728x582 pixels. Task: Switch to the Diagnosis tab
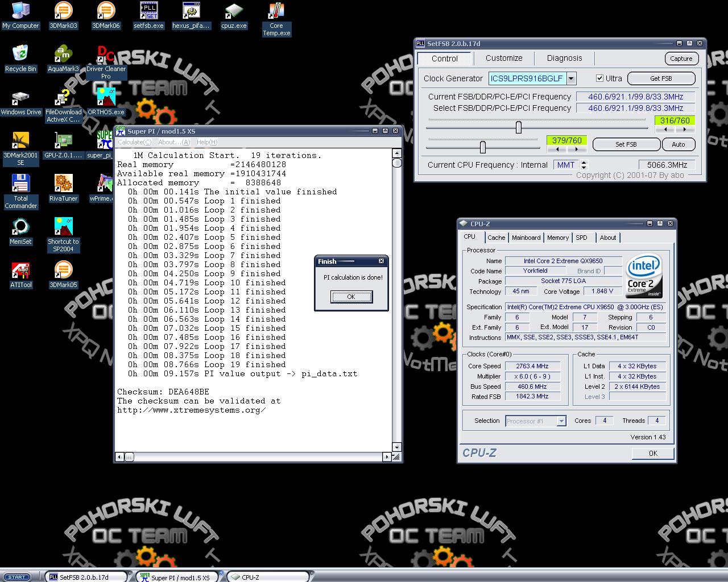[564, 58]
